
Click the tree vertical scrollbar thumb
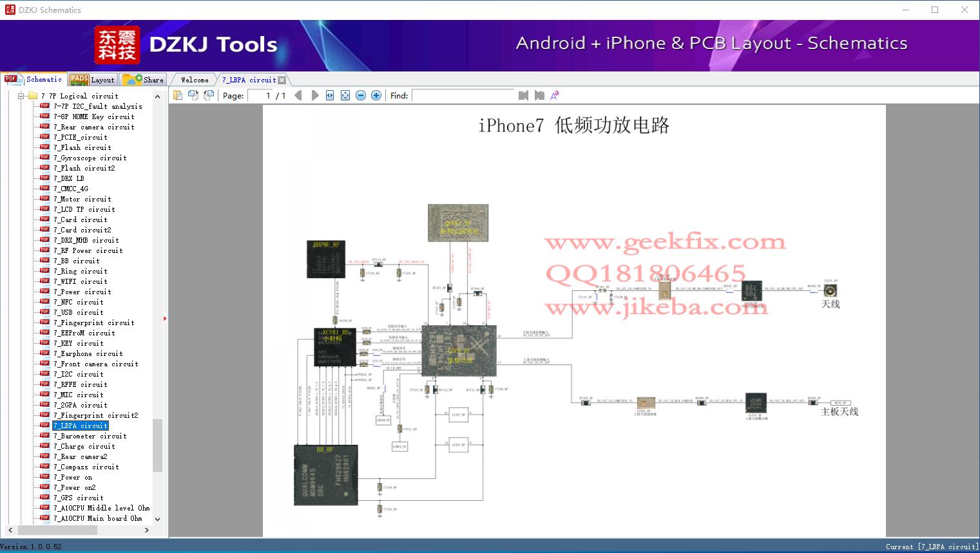(158, 445)
